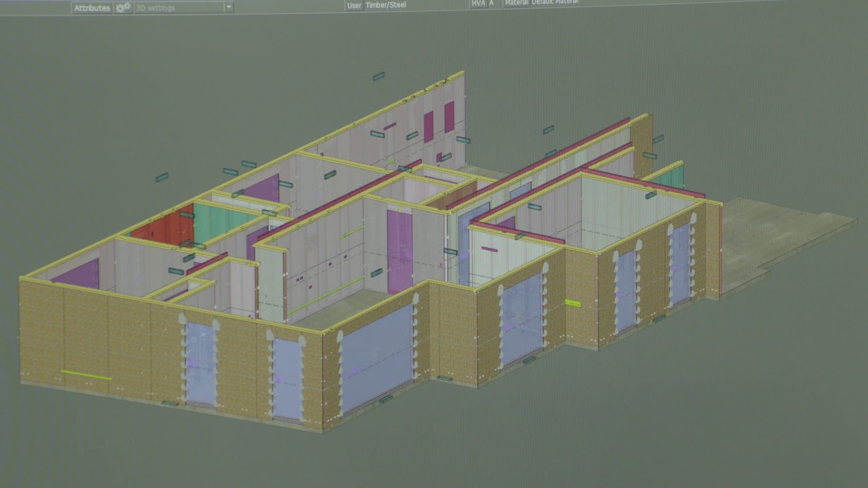Select the widest blue garage opening on front facade
Viewport: 868px width, 488px height.
pyautogui.click(x=377, y=358)
